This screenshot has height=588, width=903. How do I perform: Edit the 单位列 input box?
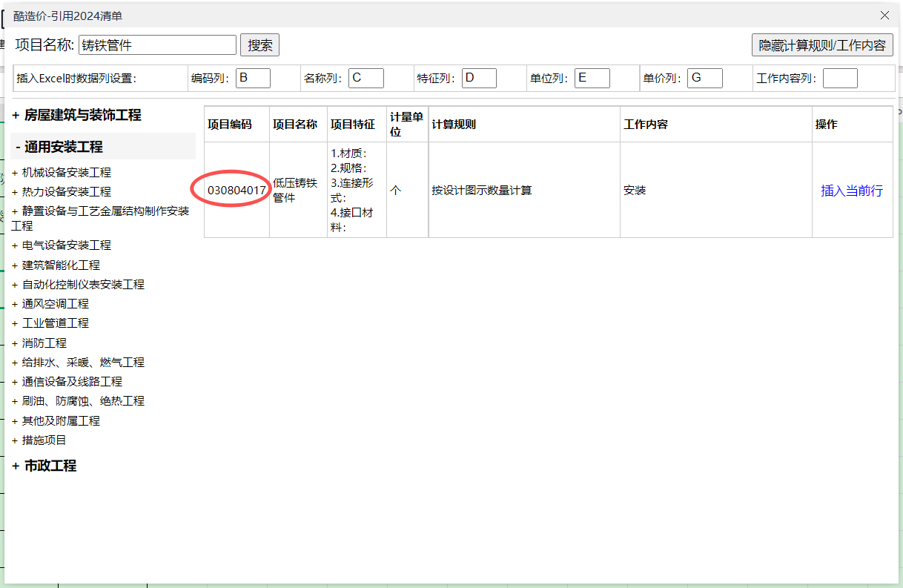(592, 78)
